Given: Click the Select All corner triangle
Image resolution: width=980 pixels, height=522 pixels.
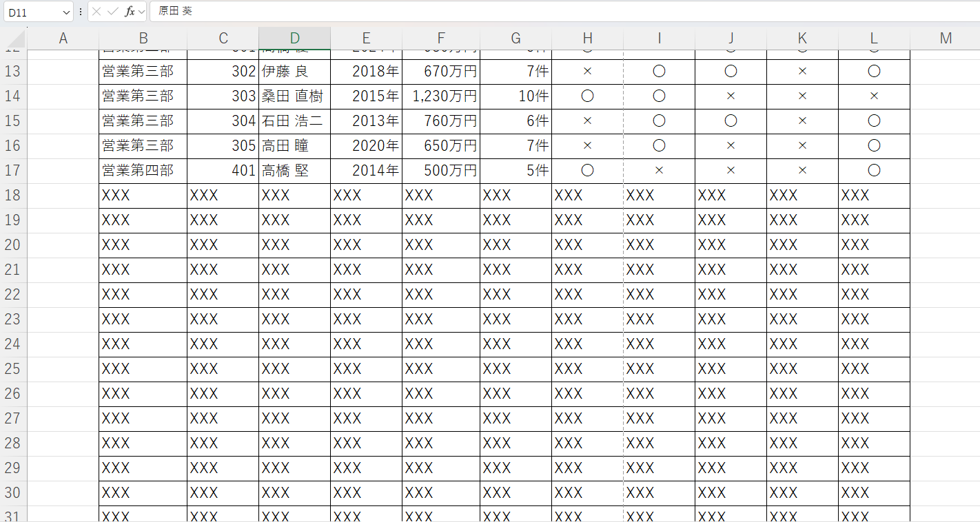Looking at the screenshot, I should [x=14, y=39].
